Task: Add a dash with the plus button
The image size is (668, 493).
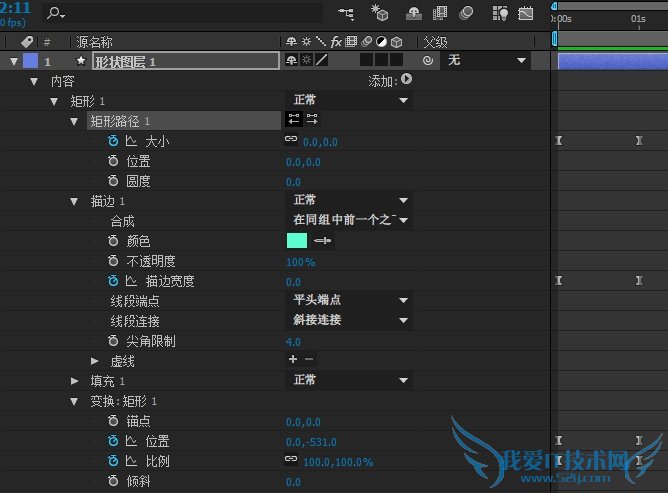Action: click(293, 359)
